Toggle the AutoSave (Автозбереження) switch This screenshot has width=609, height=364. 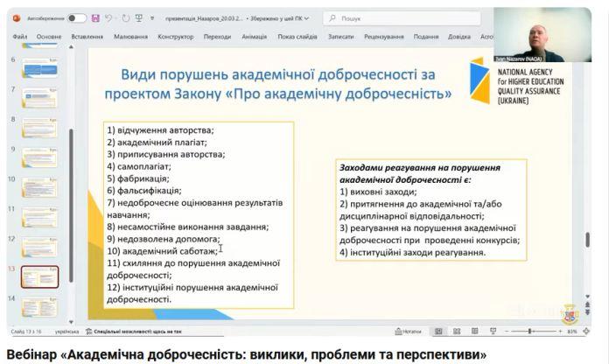point(77,17)
